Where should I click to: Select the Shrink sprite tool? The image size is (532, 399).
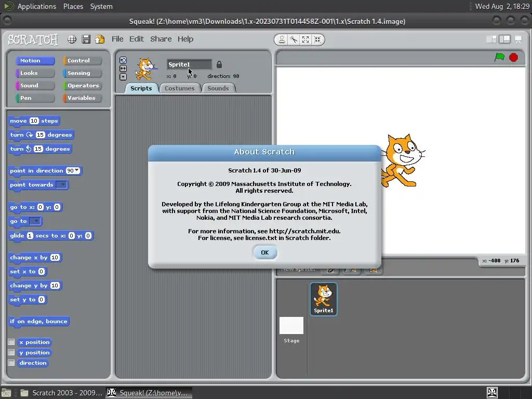tap(317, 39)
